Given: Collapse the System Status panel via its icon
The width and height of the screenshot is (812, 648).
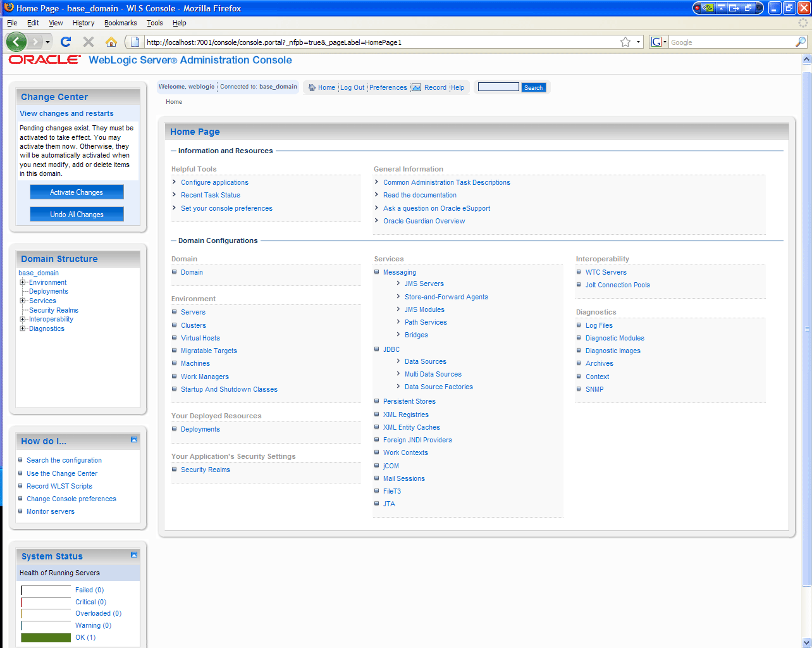Looking at the screenshot, I should (x=133, y=554).
